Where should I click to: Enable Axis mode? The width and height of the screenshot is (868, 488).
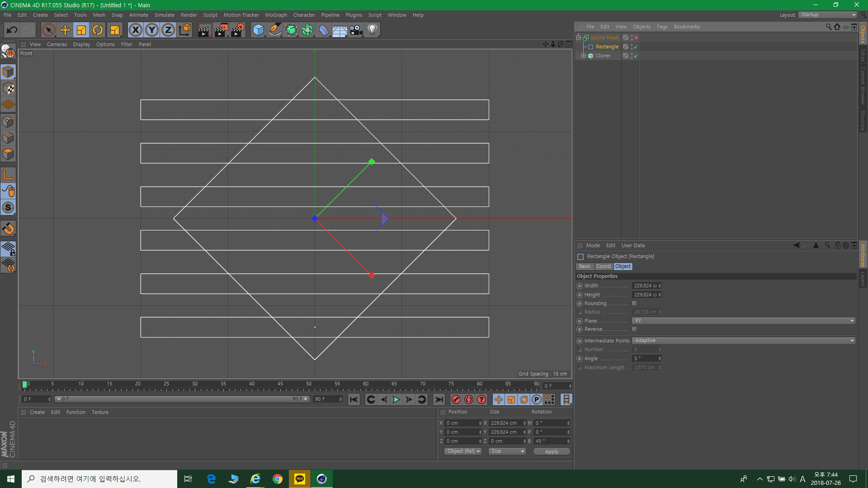[8, 175]
